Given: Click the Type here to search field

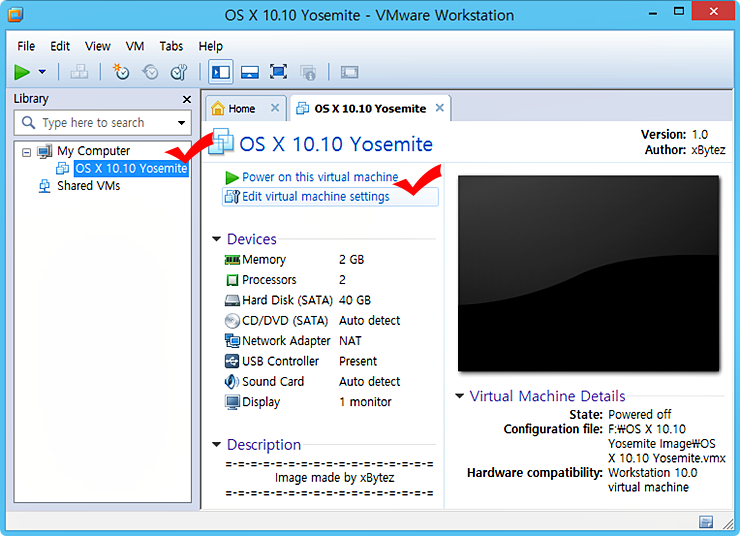Looking at the screenshot, I should coord(102,123).
